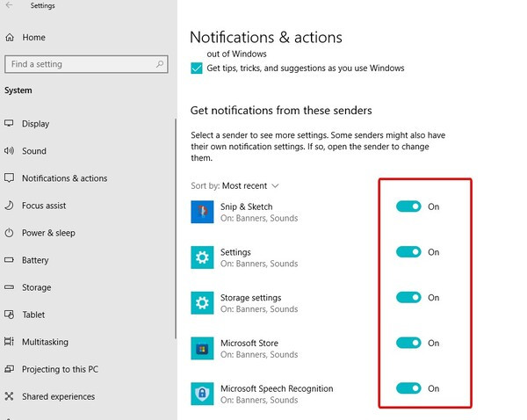Open the Battery settings page
This screenshot has width=527, height=420.
35,260
